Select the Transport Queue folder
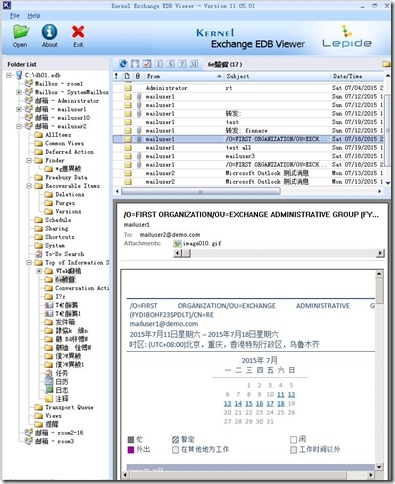 click(x=69, y=407)
